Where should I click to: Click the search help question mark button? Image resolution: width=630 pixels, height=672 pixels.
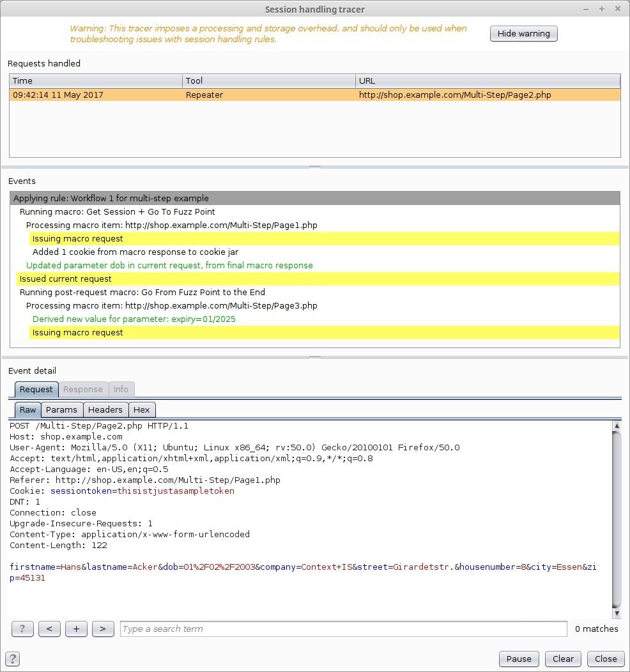tap(22, 629)
